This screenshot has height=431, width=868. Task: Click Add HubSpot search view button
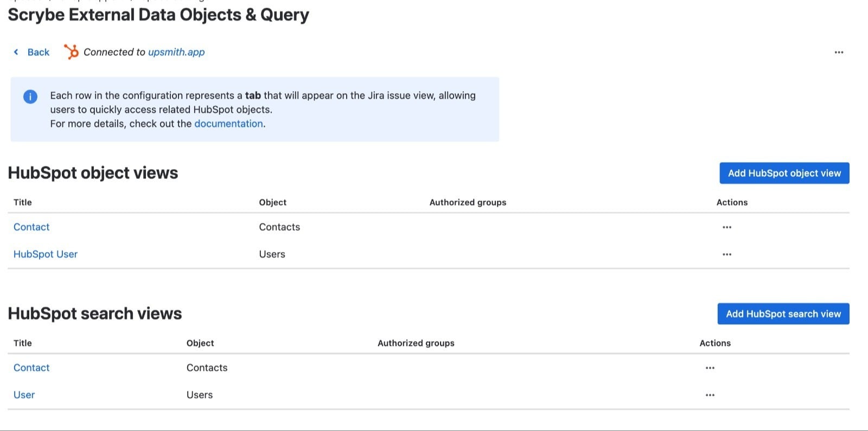click(783, 314)
